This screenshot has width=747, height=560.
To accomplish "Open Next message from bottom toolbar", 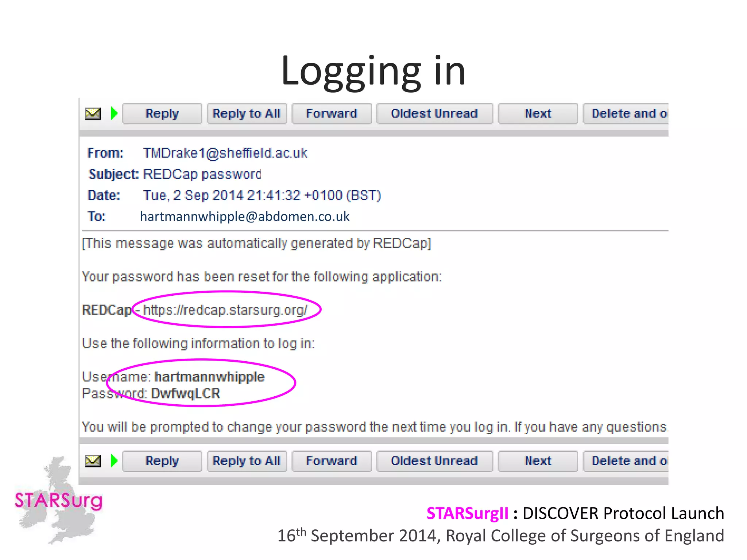I will [x=538, y=461].
